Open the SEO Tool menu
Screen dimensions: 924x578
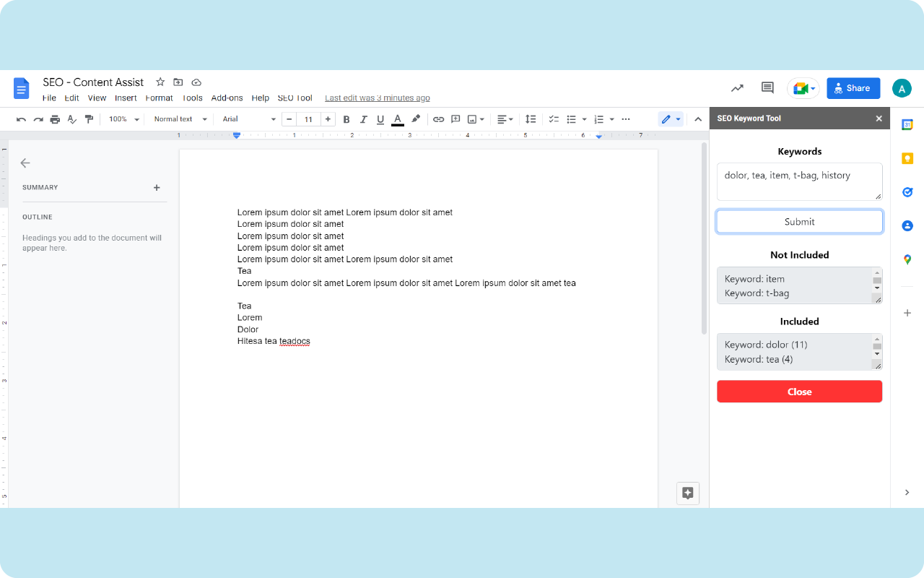[x=295, y=98]
